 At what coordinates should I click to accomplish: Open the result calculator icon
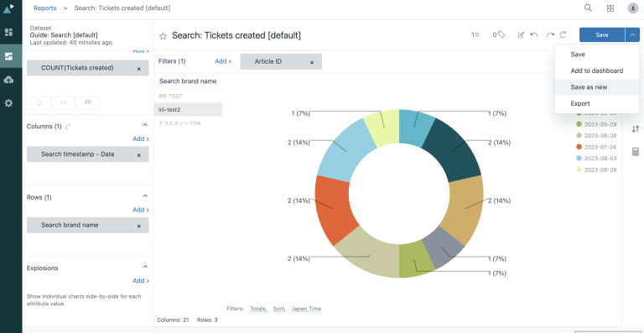(636, 152)
